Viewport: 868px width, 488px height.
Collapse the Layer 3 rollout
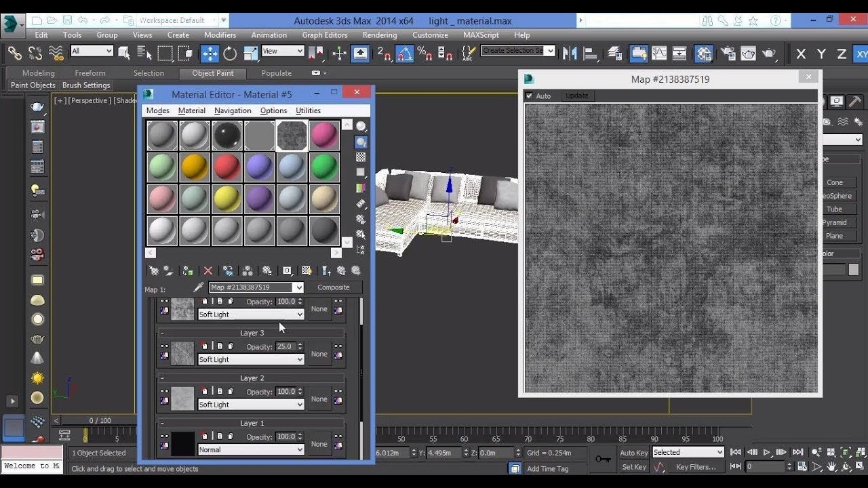point(162,333)
